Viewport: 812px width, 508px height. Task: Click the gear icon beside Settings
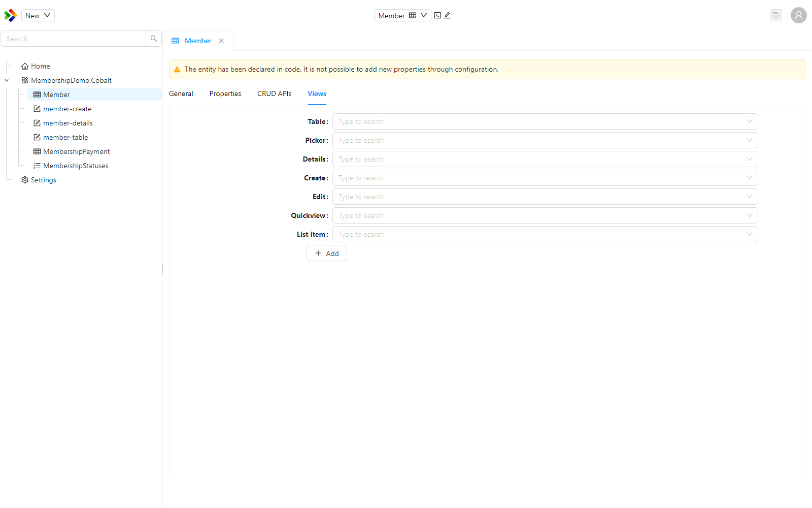click(25, 180)
